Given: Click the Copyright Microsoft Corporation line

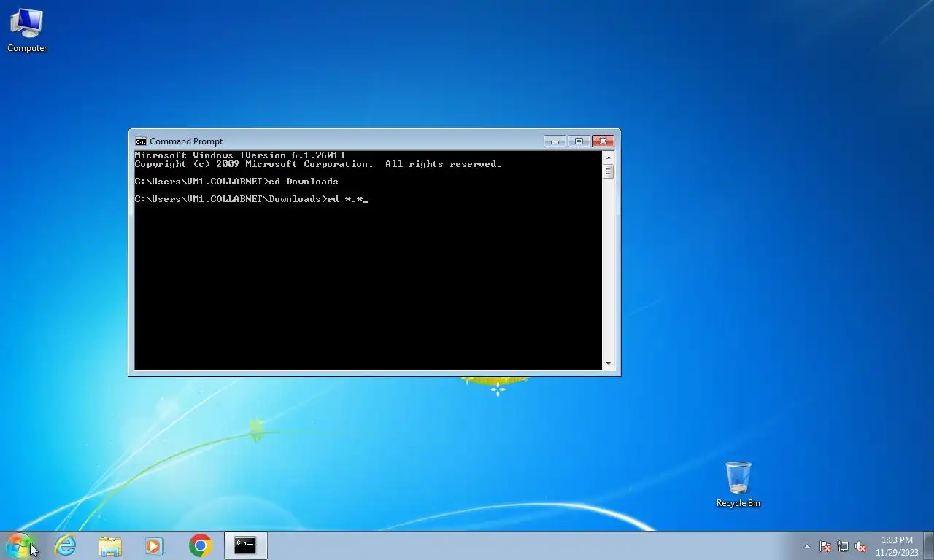Looking at the screenshot, I should [318, 164].
